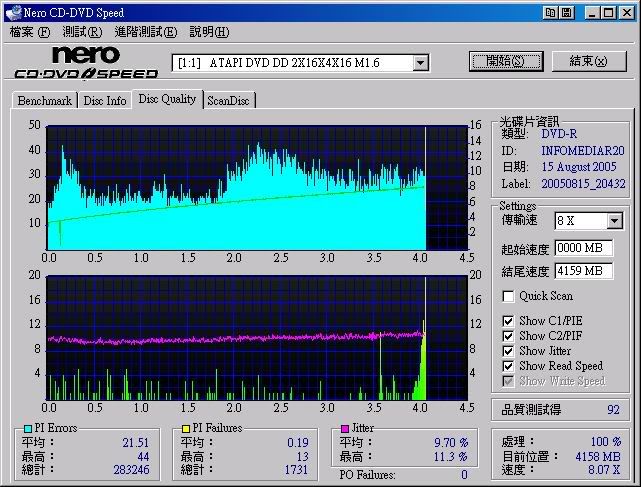Click the Jitter maximum 11.3 %
The height and width of the screenshot is (487, 641).
click(451, 457)
